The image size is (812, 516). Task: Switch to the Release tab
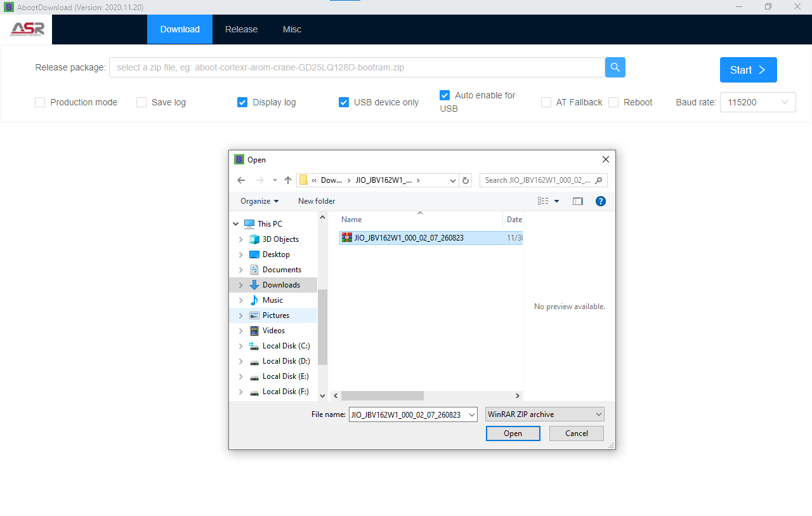(241, 29)
